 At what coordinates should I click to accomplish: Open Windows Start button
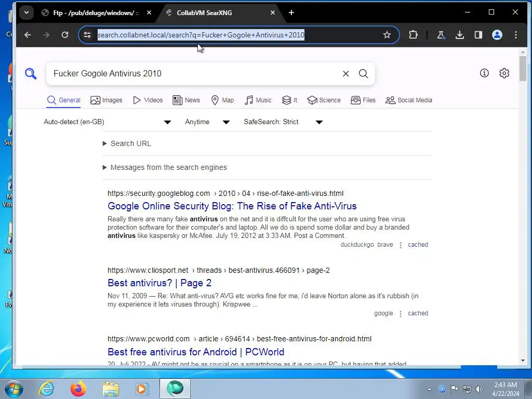(x=14, y=389)
